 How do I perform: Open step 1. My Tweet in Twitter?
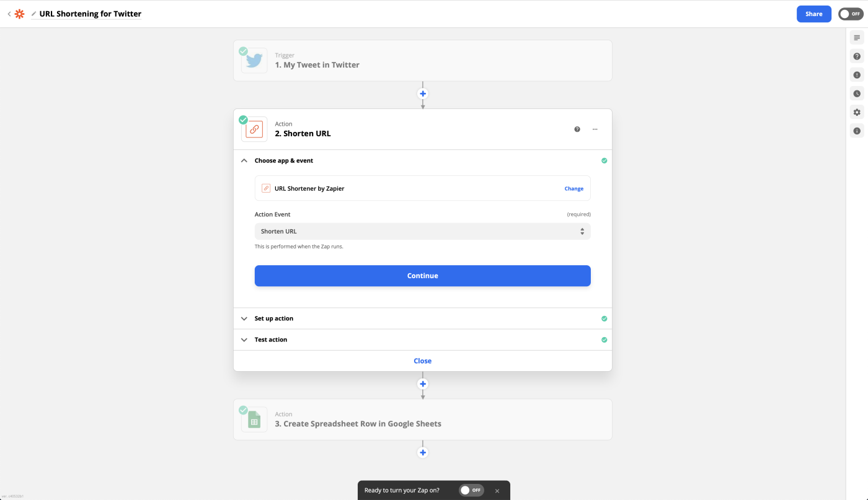point(423,61)
